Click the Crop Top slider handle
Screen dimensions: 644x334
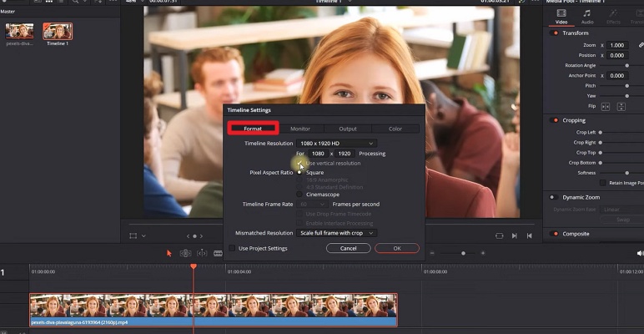(x=600, y=153)
